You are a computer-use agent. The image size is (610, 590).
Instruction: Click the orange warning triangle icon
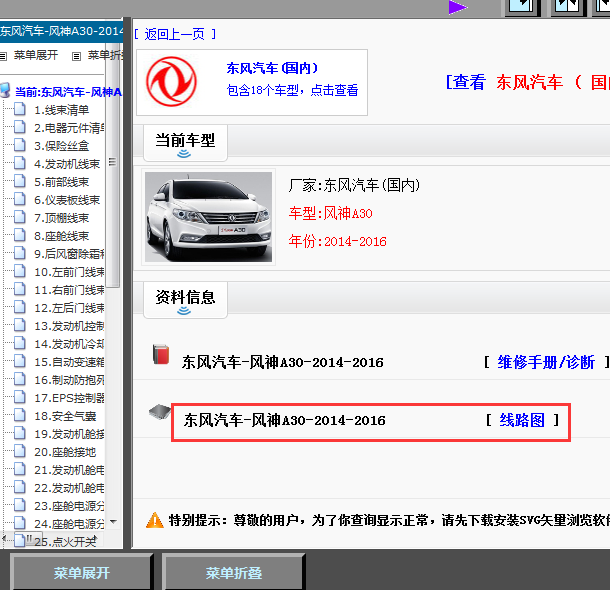[x=155, y=520]
